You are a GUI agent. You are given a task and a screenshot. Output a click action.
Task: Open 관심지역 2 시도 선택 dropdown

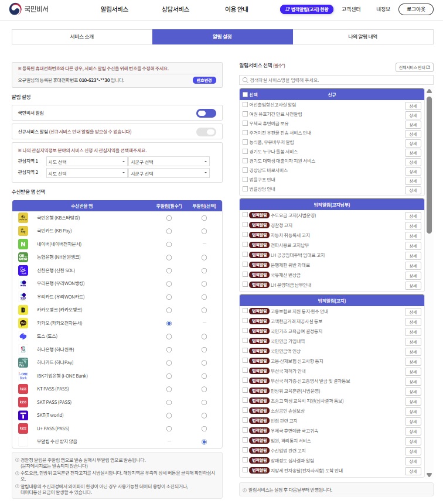tap(87, 173)
